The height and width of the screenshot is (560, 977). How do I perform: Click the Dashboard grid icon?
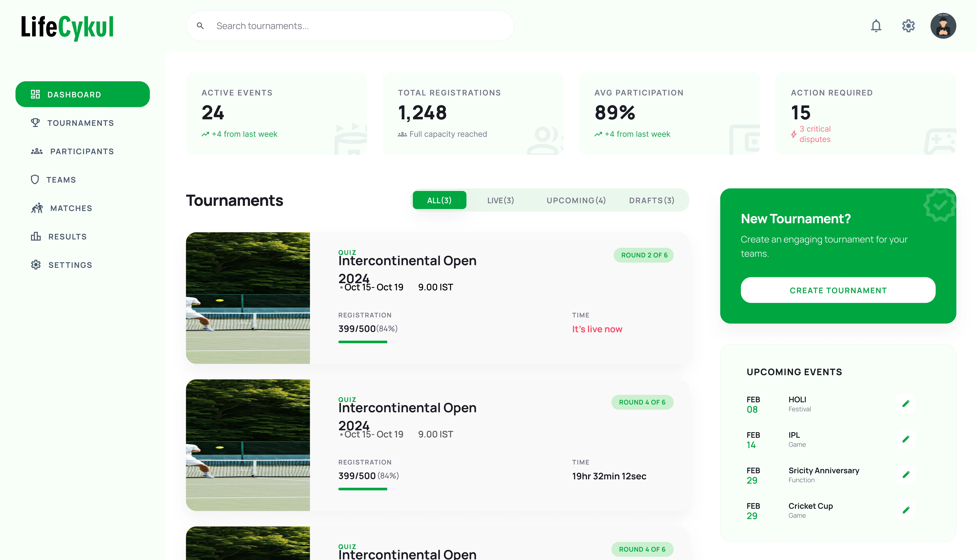[x=35, y=94]
